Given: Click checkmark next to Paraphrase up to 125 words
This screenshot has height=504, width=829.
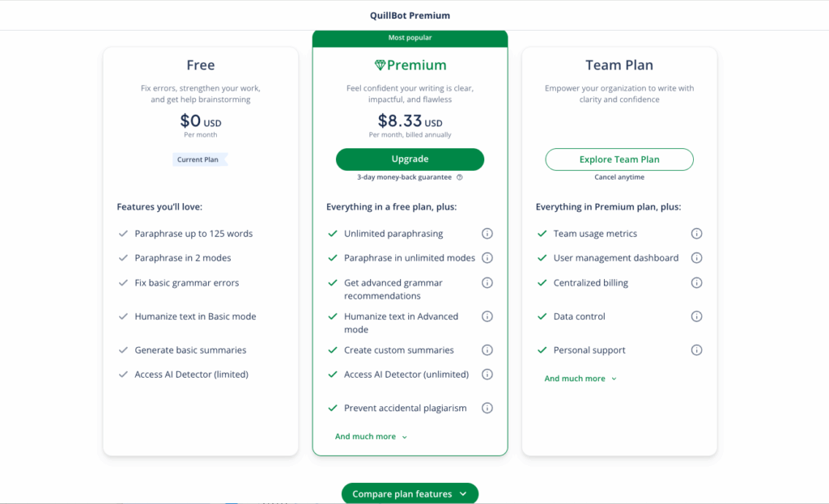Looking at the screenshot, I should 123,233.
